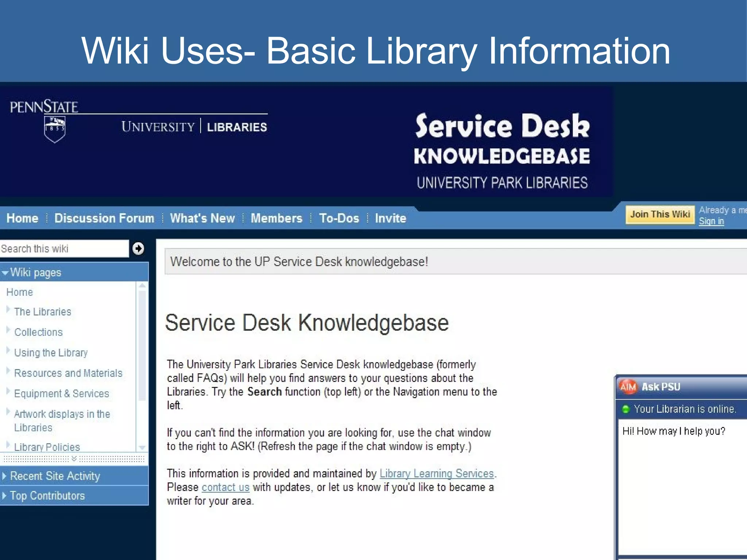Image resolution: width=747 pixels, height=560 pixels.
Task: Click the contact us link
Action: pos(225,487)
